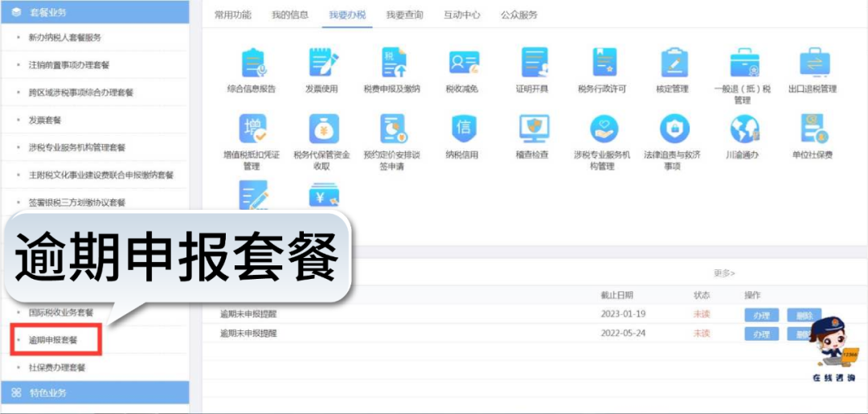This screenshot has height=414, width=868.
Task: Open the 稽查检查 icon
Action: click(534, 129)
